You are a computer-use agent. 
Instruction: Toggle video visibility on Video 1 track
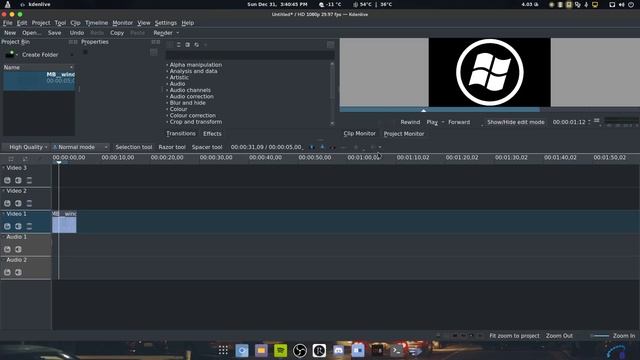pos(29,226)
